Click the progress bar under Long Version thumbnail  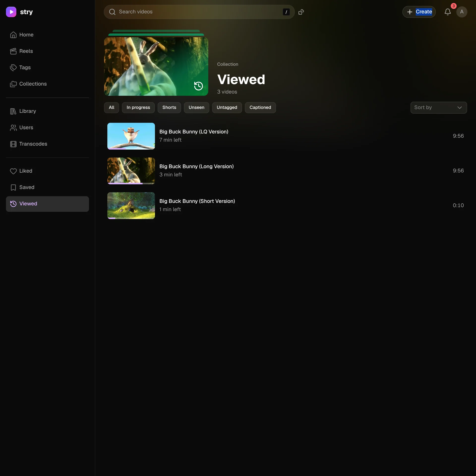[131, 184]
